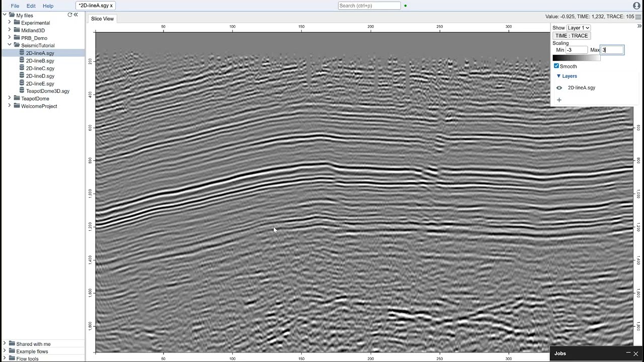The height and width of the screenshot is (362, 644).
Task: Collapse the Layers section
Action: pos(558,76)
